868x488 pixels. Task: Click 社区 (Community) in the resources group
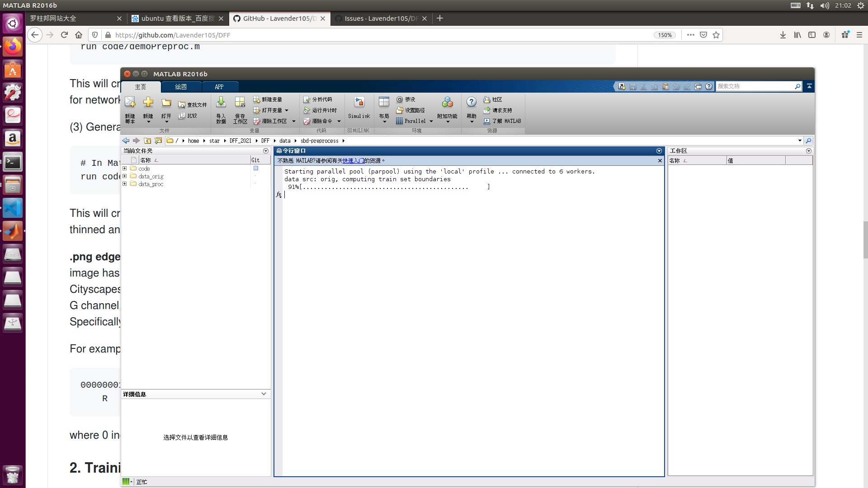click(x=493, y=99)
